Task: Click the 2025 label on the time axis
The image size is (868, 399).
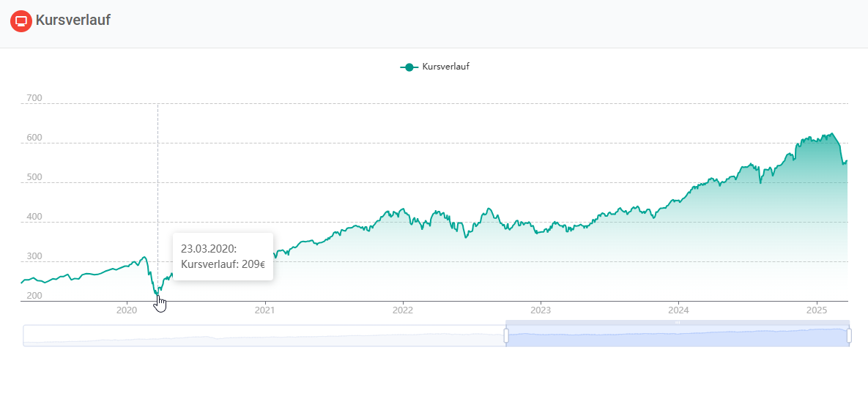Action: click(817, 310)
